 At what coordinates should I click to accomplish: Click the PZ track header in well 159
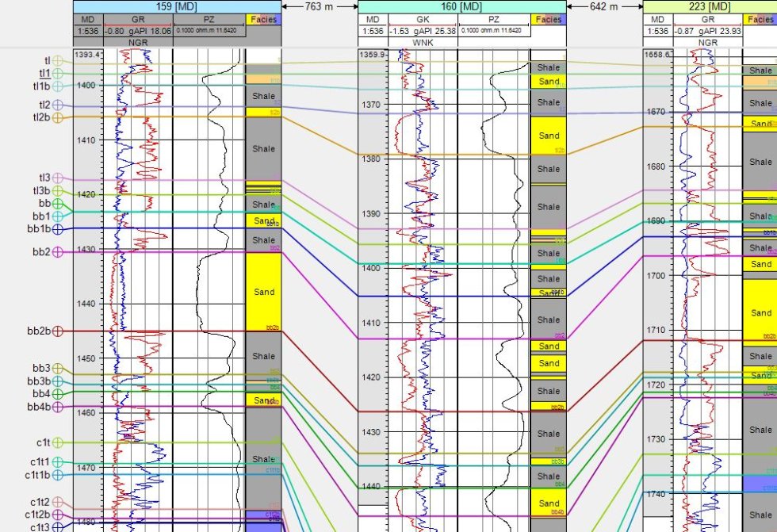coord(209,19)
